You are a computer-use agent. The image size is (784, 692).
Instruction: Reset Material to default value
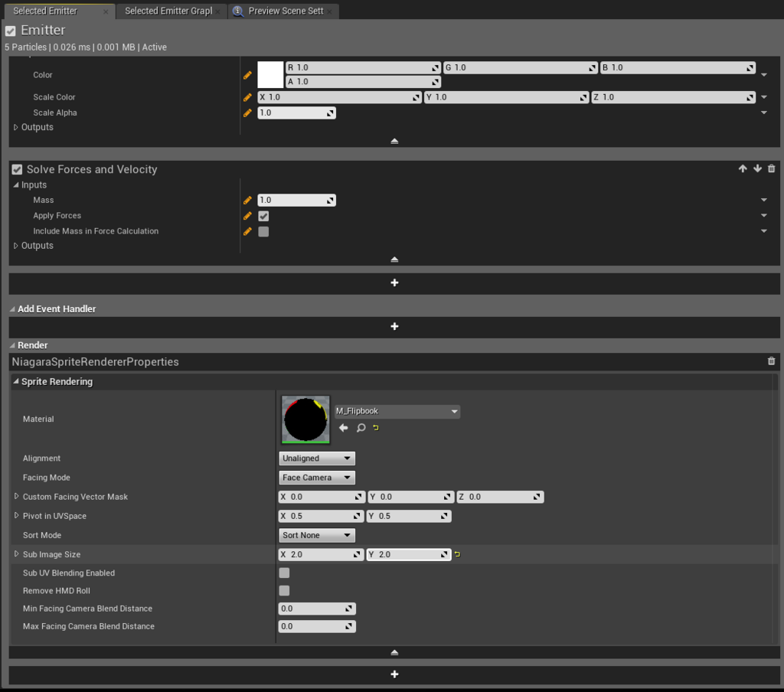(376, 427)
